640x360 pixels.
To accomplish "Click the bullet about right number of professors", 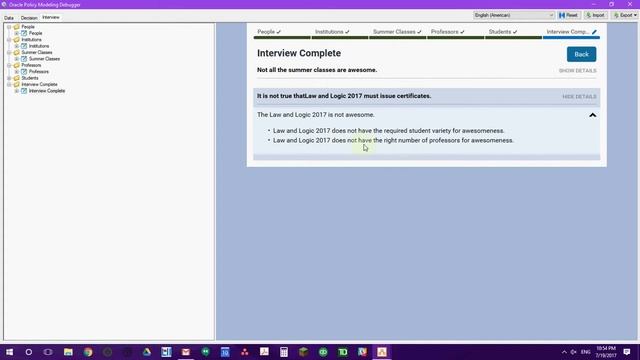I will (393, 140).
